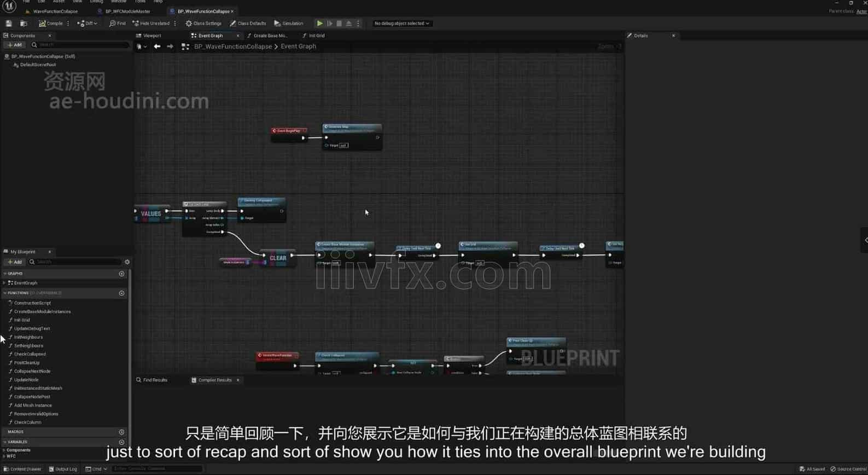This screenshot has width=868, height=475.
Task: Open the InitInstancedStaticMesh function
Action: 38,389
